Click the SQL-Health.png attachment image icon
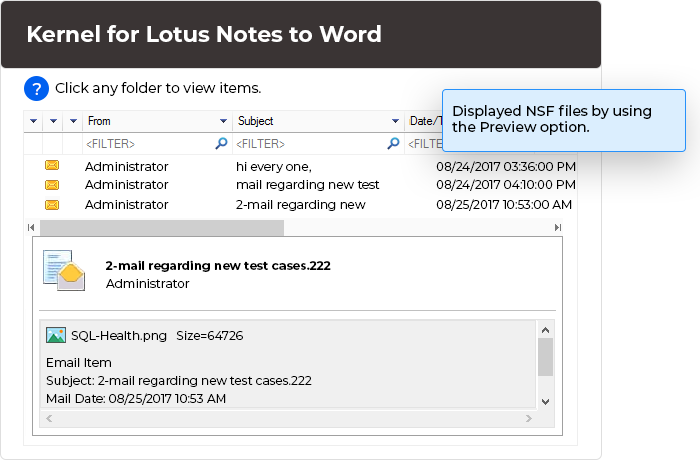 tap(56, 335)
